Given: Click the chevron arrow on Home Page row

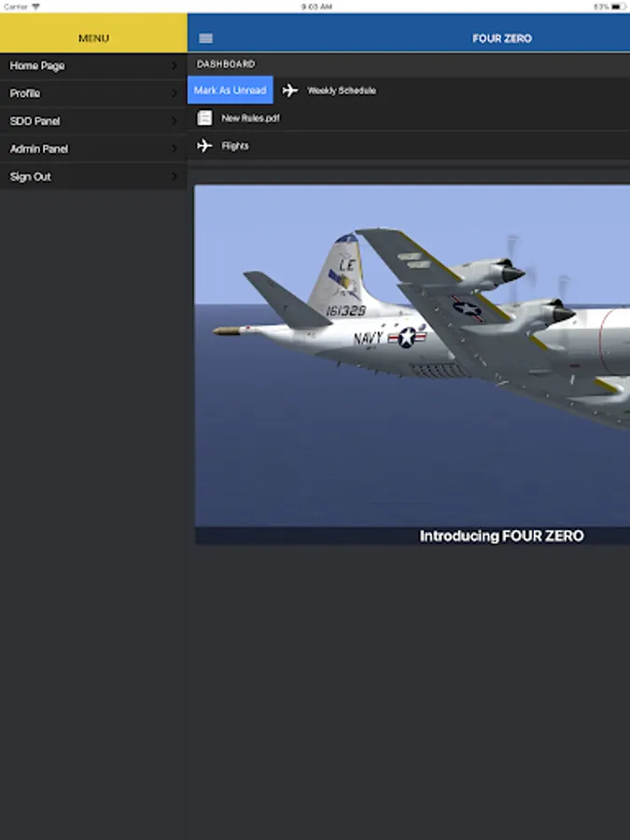Looking at the screenshot, I should [175, 66].
